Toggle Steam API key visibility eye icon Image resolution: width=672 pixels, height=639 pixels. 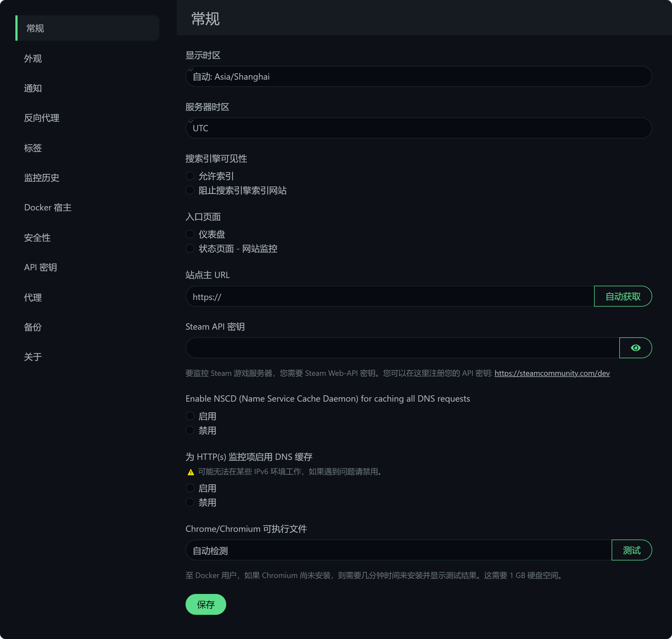pyautogui.click(x=635, y=348)
